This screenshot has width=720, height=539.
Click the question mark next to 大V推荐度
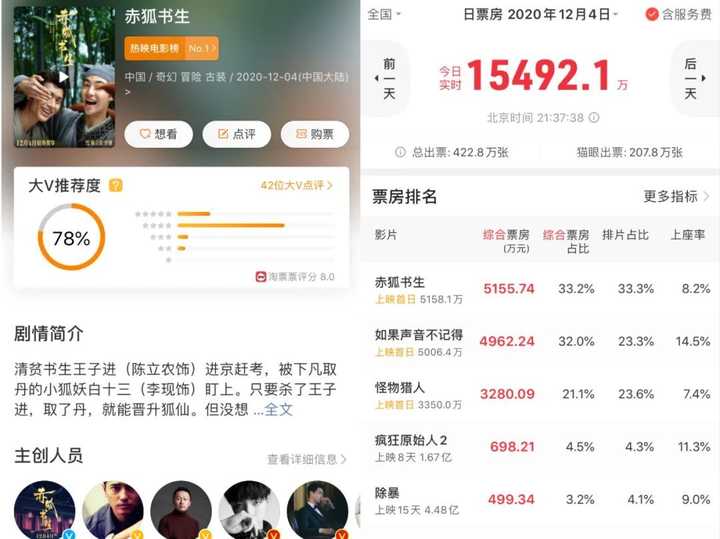pyautogui.click(x=115, y=185)
